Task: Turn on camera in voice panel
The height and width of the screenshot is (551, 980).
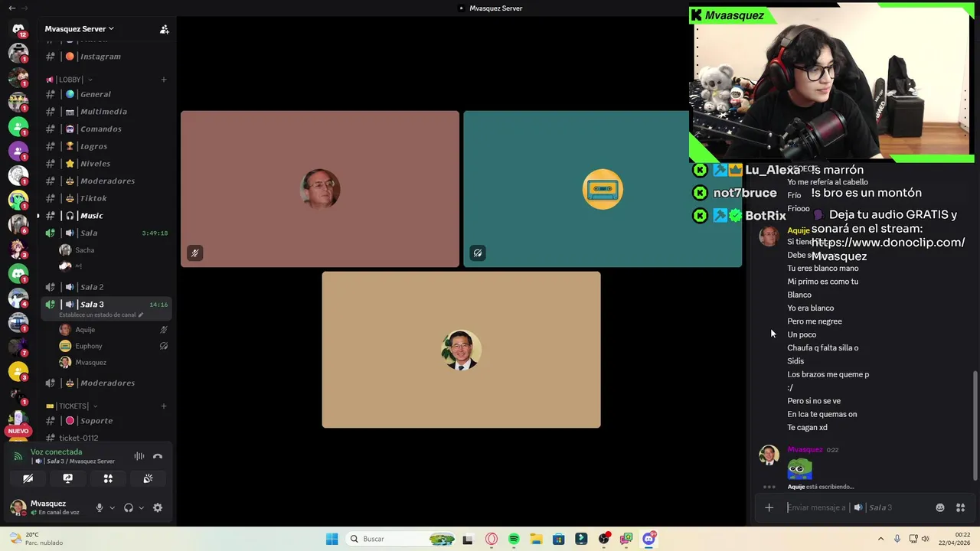Action: click(x=28, y=478)
